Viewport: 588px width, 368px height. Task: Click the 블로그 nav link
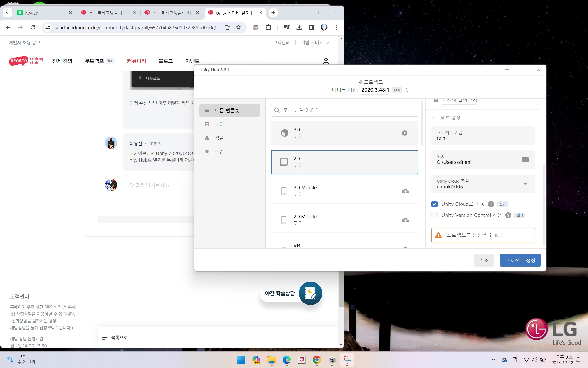[x=166, y=61]
